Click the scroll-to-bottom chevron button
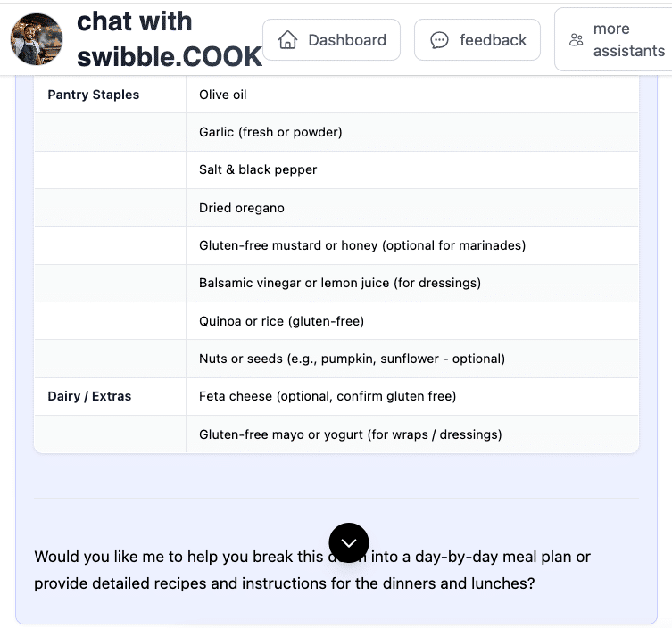Viewport: 672px width, 628px height. click(x=348, y=542)
